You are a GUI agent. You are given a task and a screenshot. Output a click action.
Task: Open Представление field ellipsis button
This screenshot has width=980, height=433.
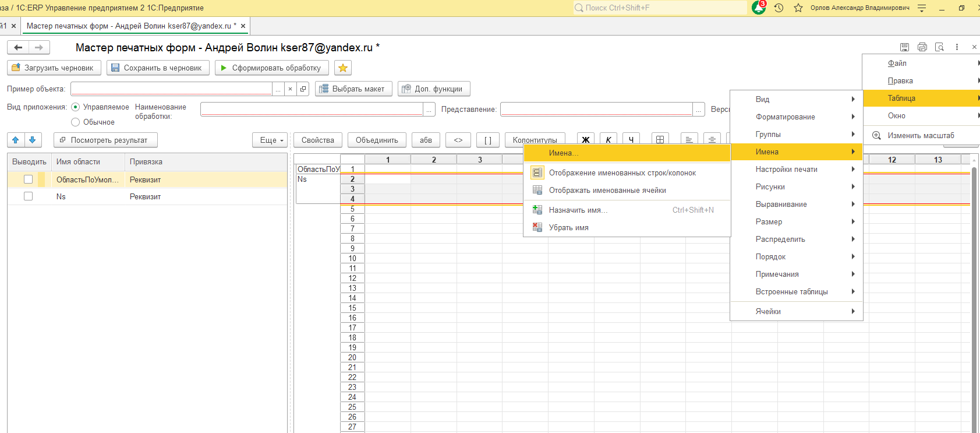699,110
